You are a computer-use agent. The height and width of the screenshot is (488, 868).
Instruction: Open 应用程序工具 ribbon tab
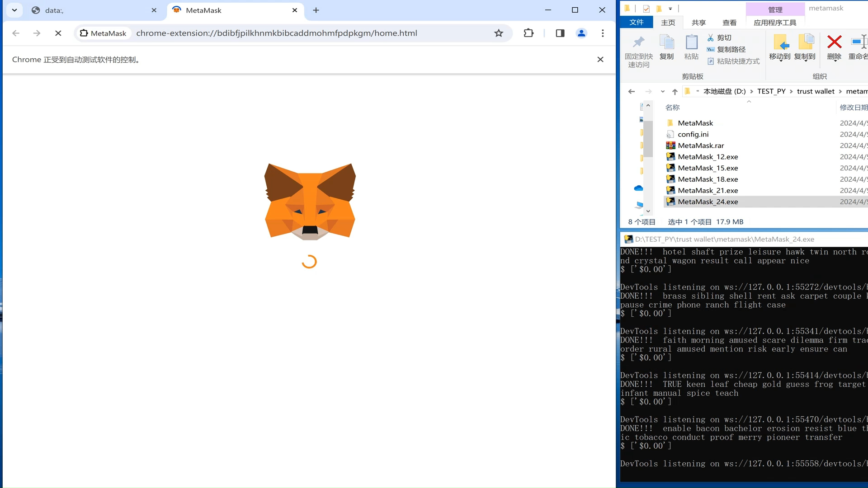click(775, 23)
